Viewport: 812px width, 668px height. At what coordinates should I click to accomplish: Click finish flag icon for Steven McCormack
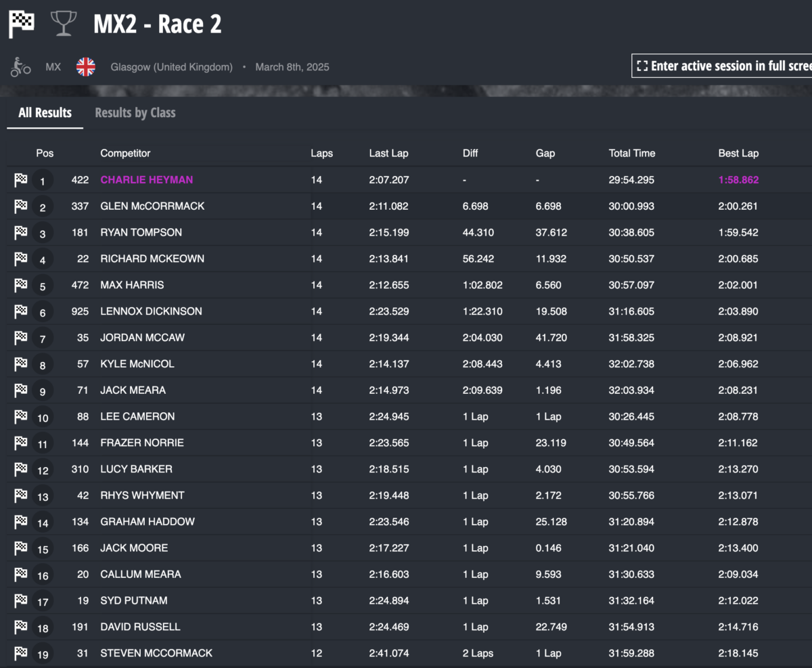[21, 653]
